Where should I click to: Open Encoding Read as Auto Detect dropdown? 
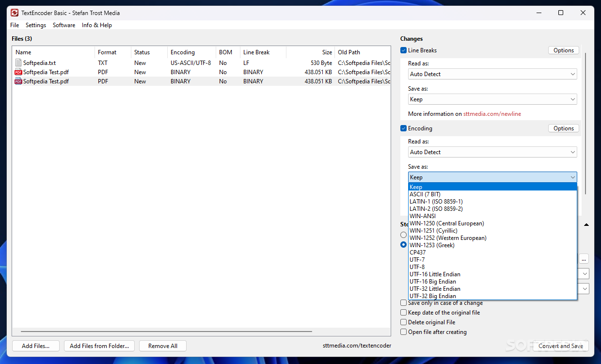click(x=492, y=152)
